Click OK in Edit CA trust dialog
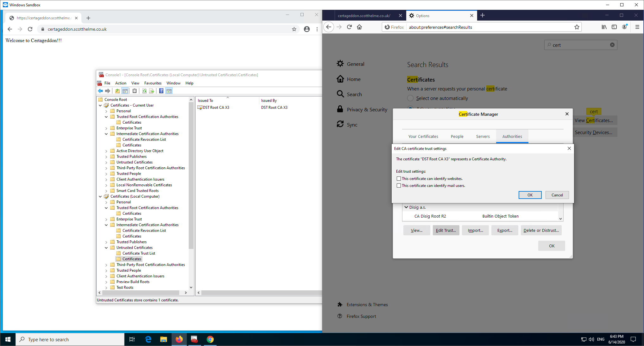The image size is (644, 346). coord(530,195)
